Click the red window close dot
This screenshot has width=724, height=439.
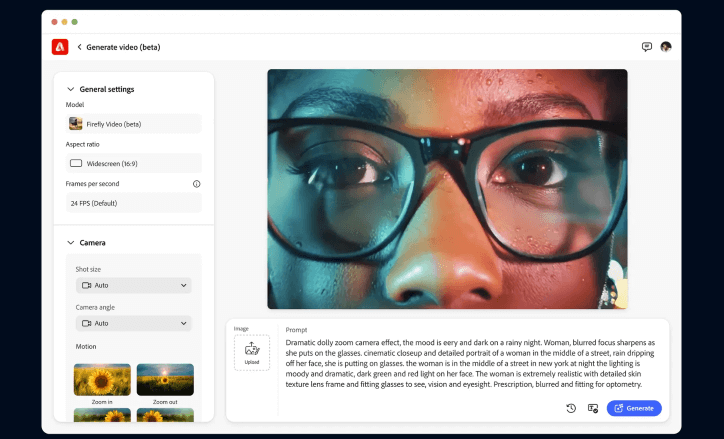click(x=54, y=22)
